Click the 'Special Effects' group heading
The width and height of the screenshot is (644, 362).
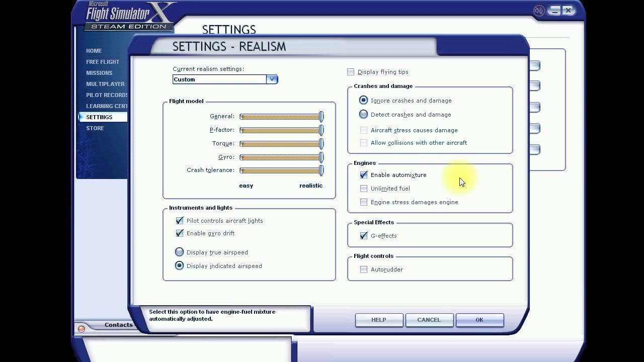[374, 222]
